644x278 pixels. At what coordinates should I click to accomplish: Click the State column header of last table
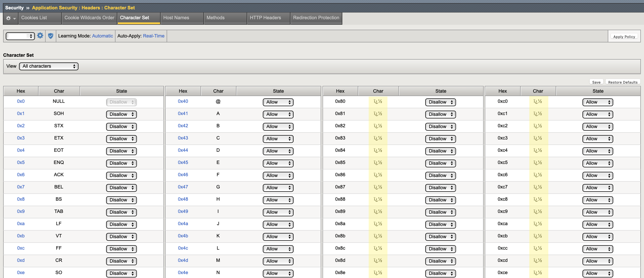coord(598,91)
